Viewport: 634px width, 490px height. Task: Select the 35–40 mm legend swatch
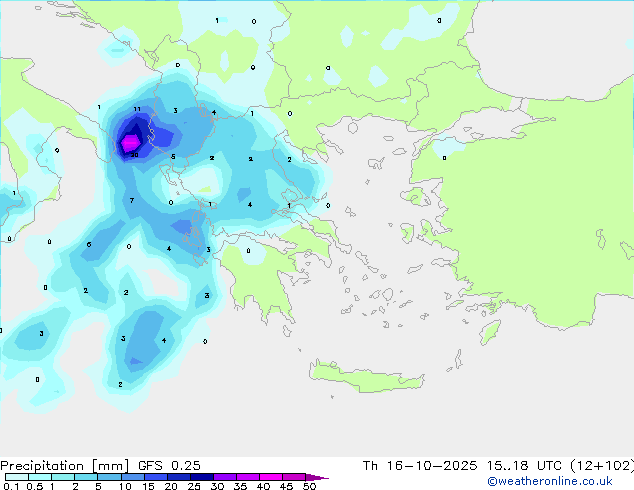pyautogui.click(x=248, y=477)
